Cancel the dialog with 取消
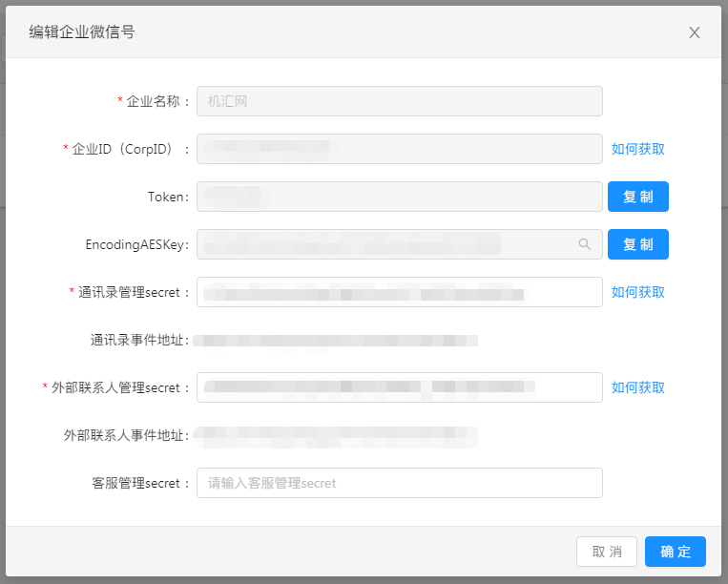This screenshot has height=584, width=728. click(607, 552)
